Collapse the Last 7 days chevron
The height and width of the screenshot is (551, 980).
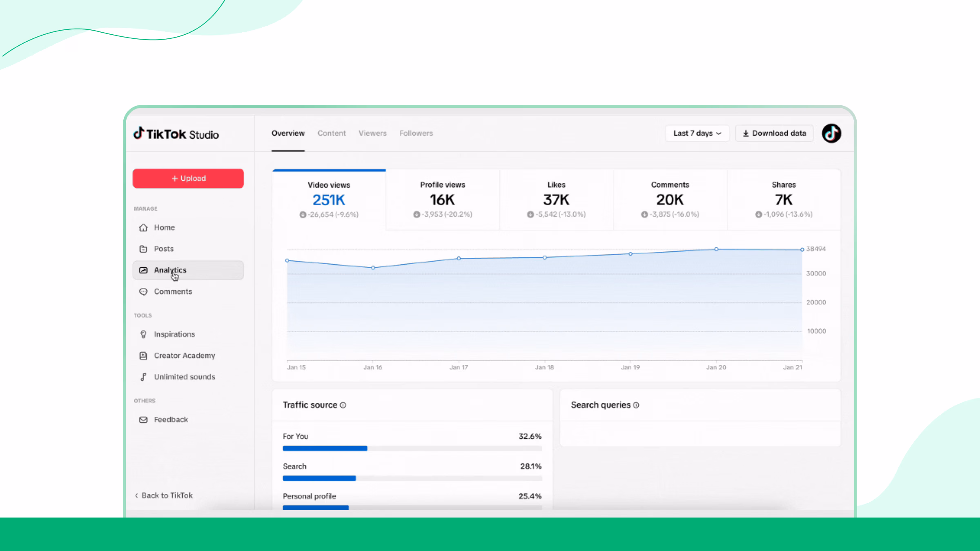pos(719,133)
